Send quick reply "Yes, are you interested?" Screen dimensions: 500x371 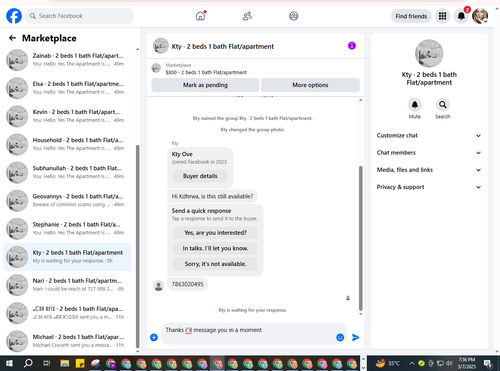215,233
